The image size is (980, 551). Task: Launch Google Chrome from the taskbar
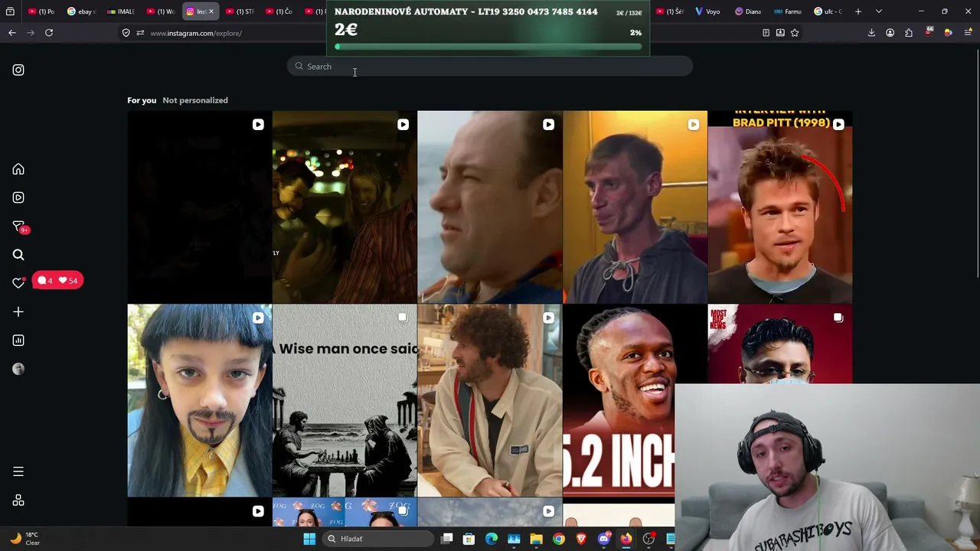click(559, 539)
